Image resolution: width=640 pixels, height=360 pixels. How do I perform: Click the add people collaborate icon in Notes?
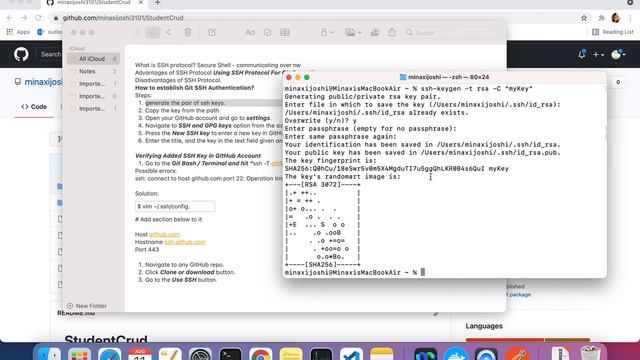[x=375, y=32]
